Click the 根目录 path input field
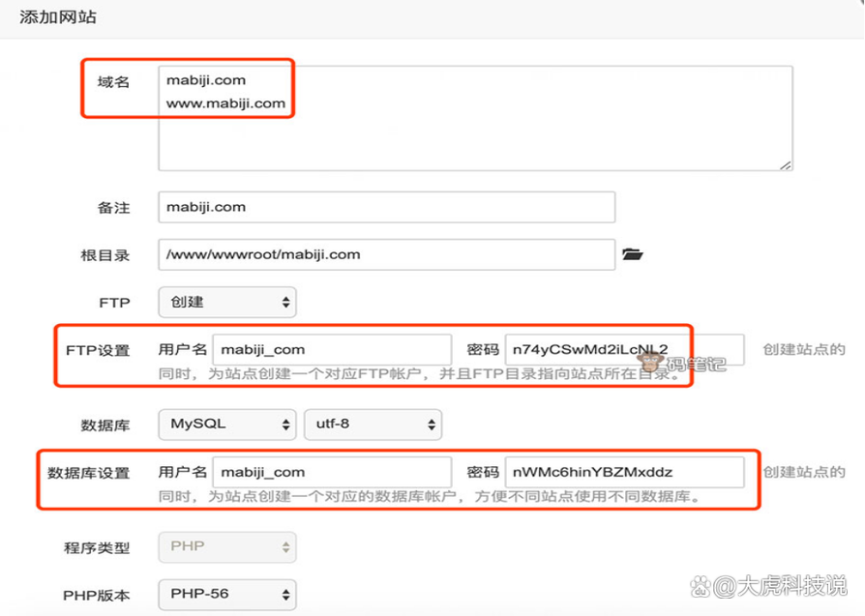Image resolution: width=865 pixels, height=616 pixels. (x=387, y=255)
